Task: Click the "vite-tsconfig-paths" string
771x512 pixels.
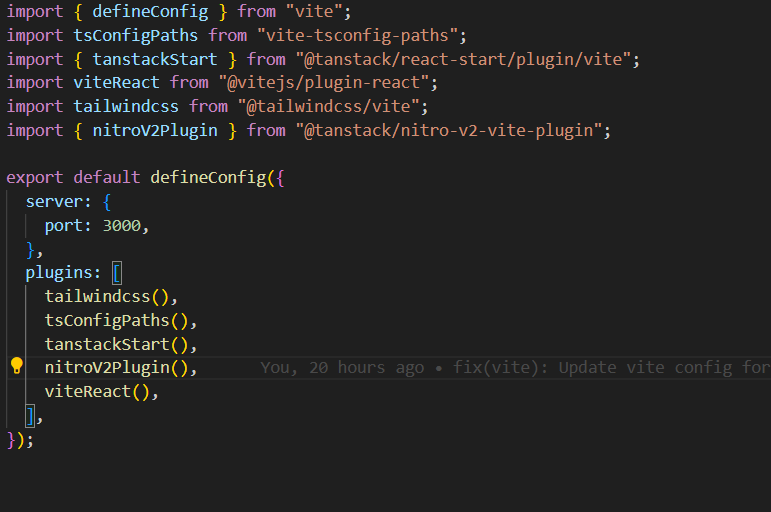Action: pyautogui.click(x=357, y=36)
